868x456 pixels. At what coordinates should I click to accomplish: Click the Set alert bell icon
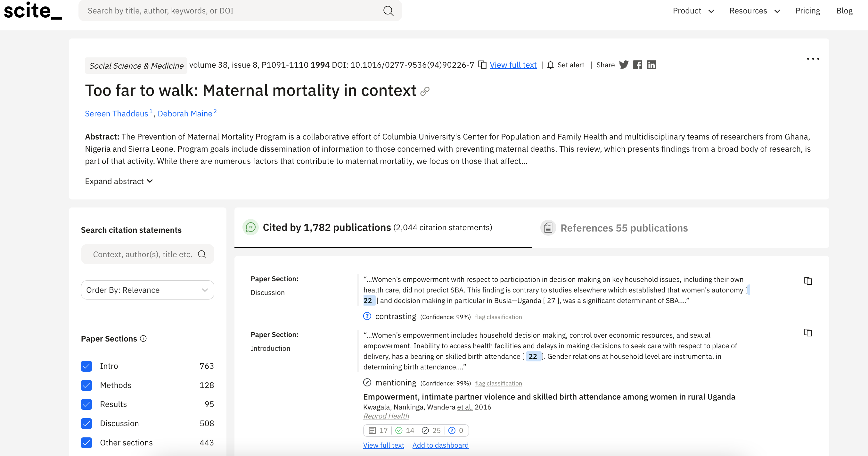pyautogui.click(x=550, y=65)
